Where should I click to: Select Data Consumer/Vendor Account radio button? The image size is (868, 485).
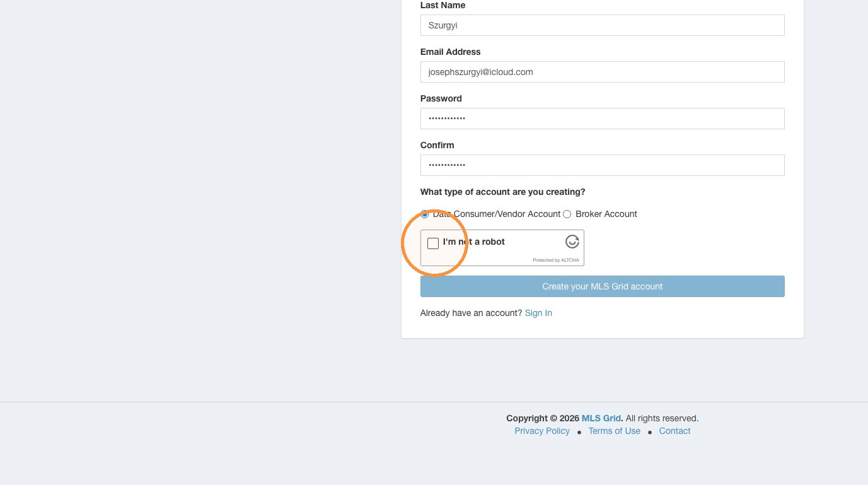click(425, 214)
